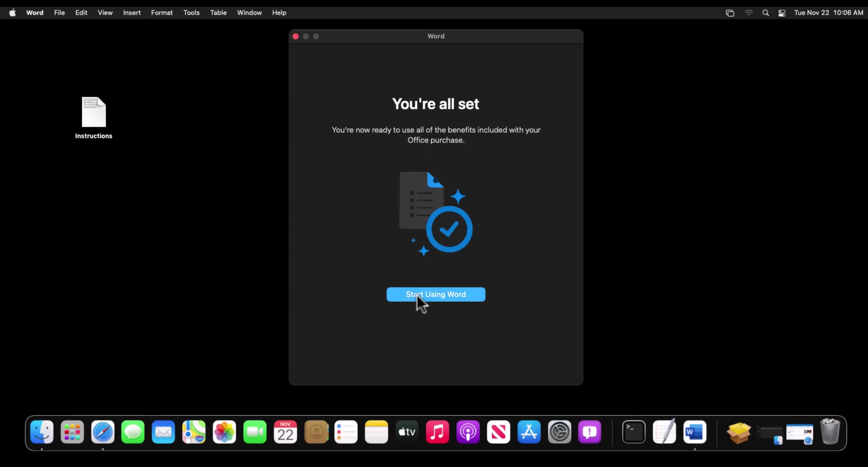Close the Word setup window
The width and height of the screenshot is (868, 467).
point(295,36)
